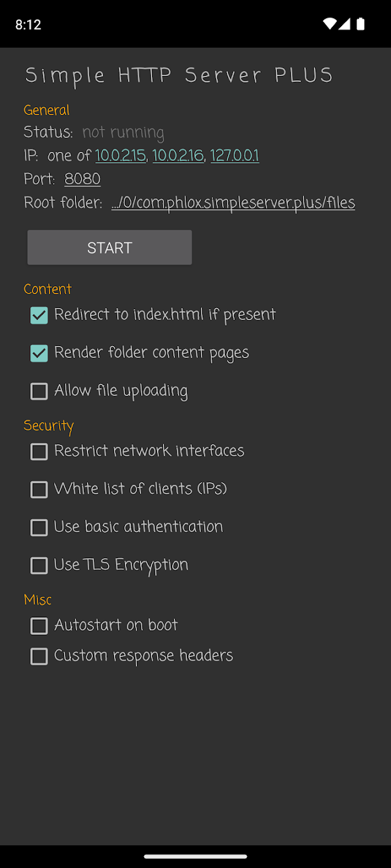The image size is (391, 868).
Task: Enable Allow file uploading checkbox
Action: click(39, 391)
